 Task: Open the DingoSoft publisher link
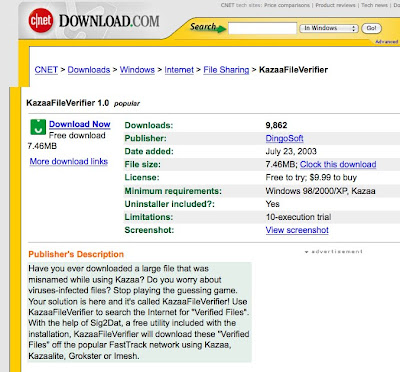point(284,138)
